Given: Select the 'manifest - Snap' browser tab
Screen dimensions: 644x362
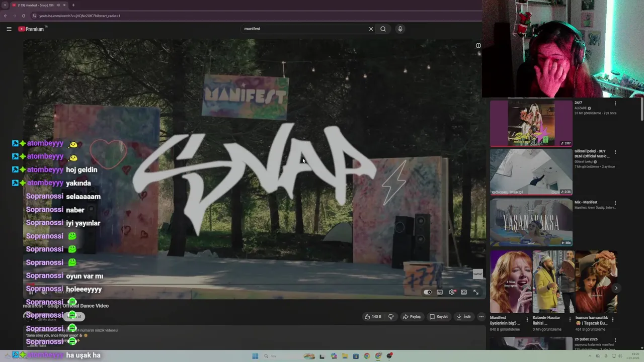Looking at the screenshot, I should 39,5.
